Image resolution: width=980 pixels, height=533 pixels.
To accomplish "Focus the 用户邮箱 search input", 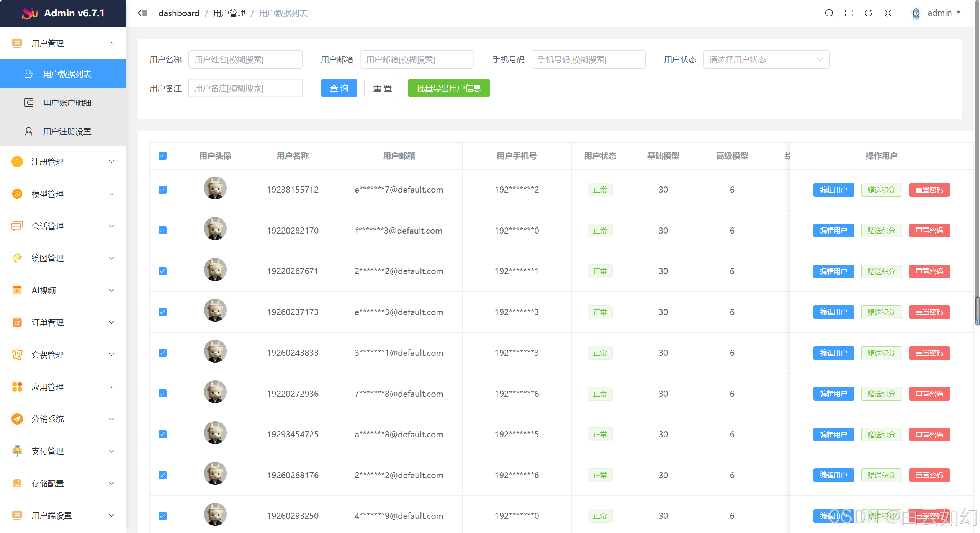I will point(417,59).
